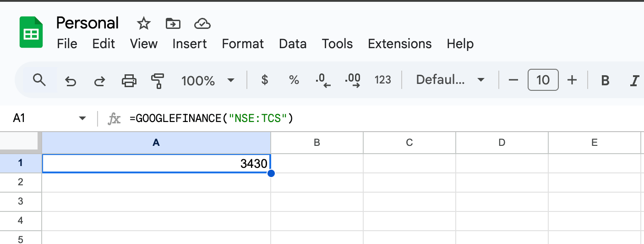
Task: Open the zoom 100% dropdown
Action: tap(208, 81)
